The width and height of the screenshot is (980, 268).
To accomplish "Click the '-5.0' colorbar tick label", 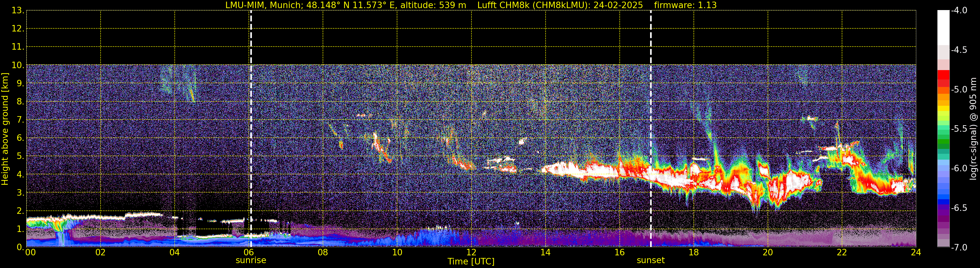I will pyautogui.click(x=959, y=90).
